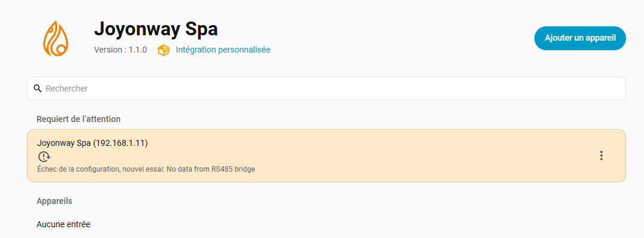Click the setup retry warning clock icon
This screenshot has width=644, height=238.
point(44,157)
